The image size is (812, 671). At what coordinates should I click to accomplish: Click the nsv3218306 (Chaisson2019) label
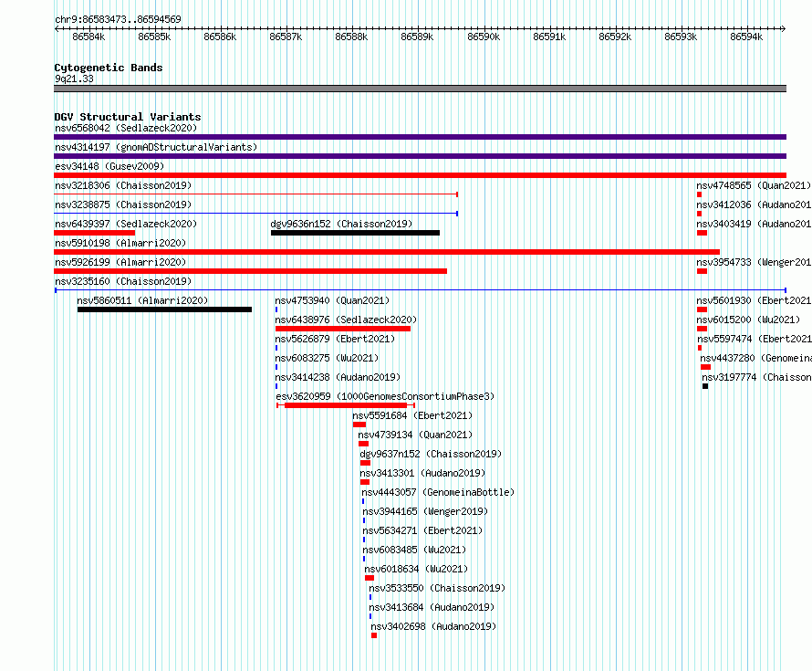click(123, 185)
